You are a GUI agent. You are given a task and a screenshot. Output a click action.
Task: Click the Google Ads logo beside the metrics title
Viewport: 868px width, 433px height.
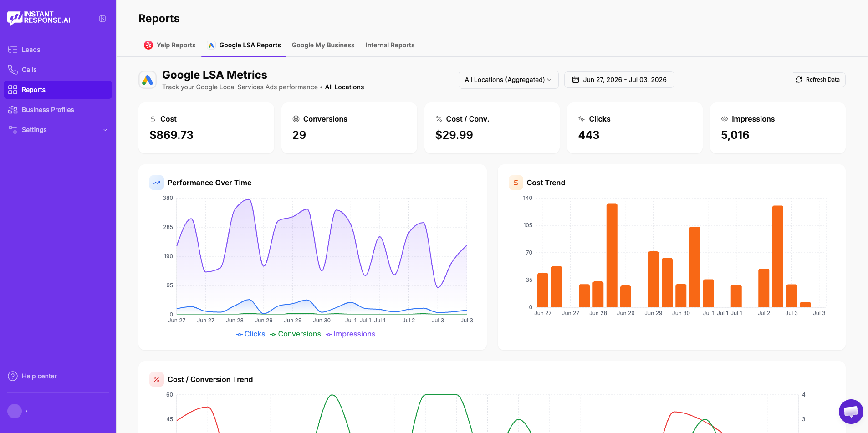[x=148, y=80]
